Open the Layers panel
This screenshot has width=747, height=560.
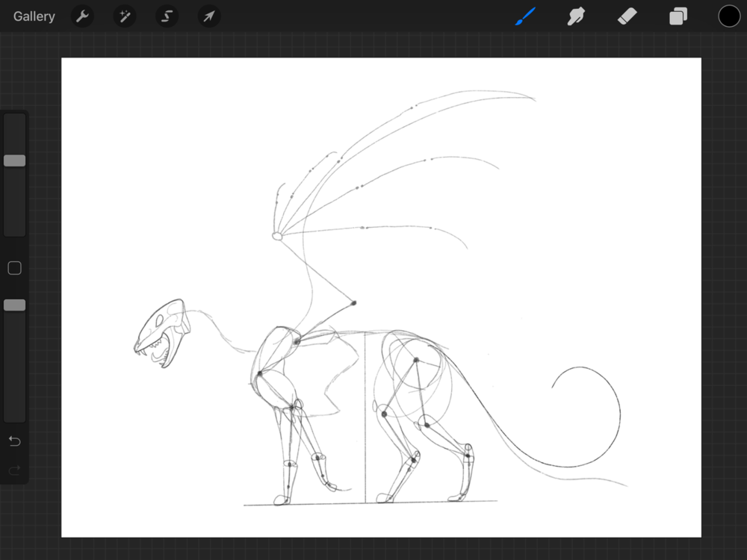point(678,16)
